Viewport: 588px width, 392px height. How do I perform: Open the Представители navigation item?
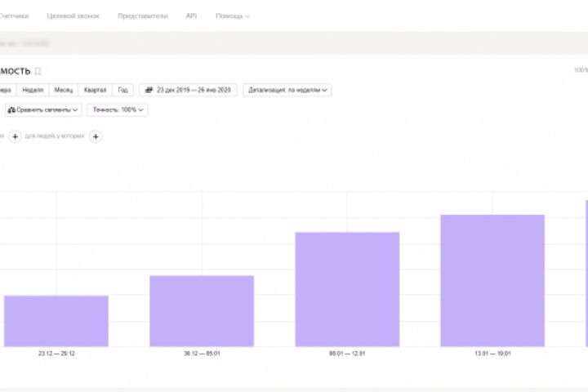click(142, 16)
